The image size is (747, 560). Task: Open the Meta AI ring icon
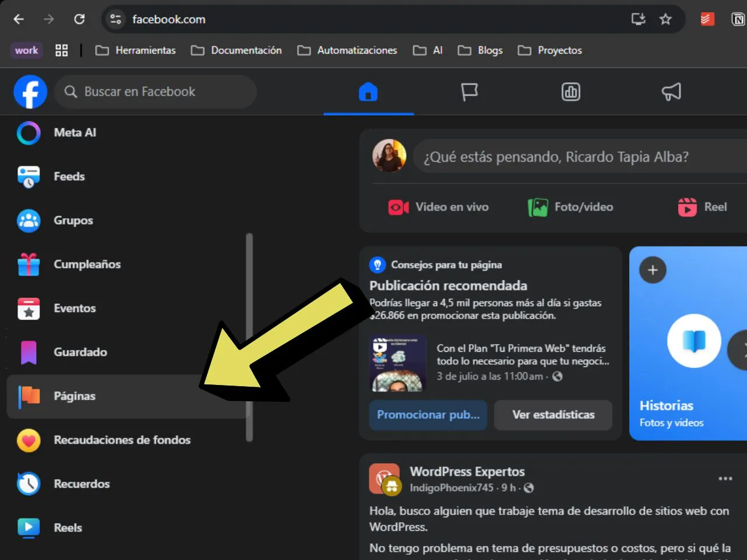tap(29, 133)
